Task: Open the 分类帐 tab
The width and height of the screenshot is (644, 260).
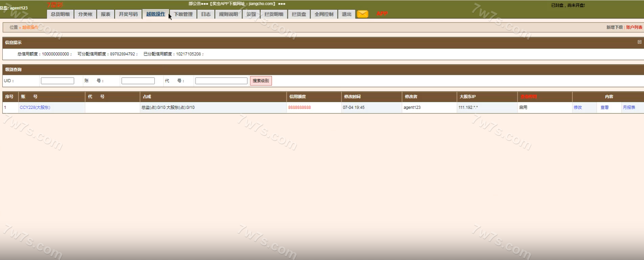Action: (85, 14)
